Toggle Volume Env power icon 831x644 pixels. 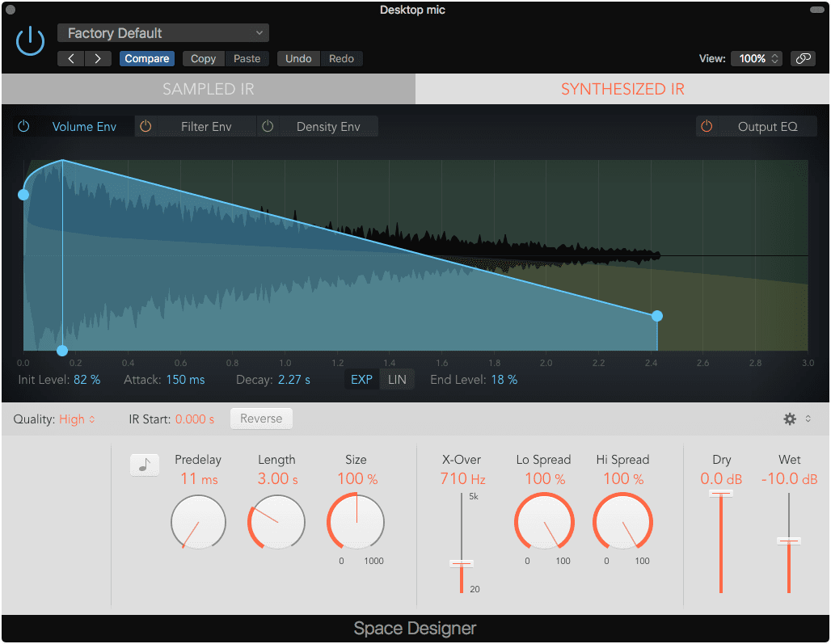click(24, 127)
